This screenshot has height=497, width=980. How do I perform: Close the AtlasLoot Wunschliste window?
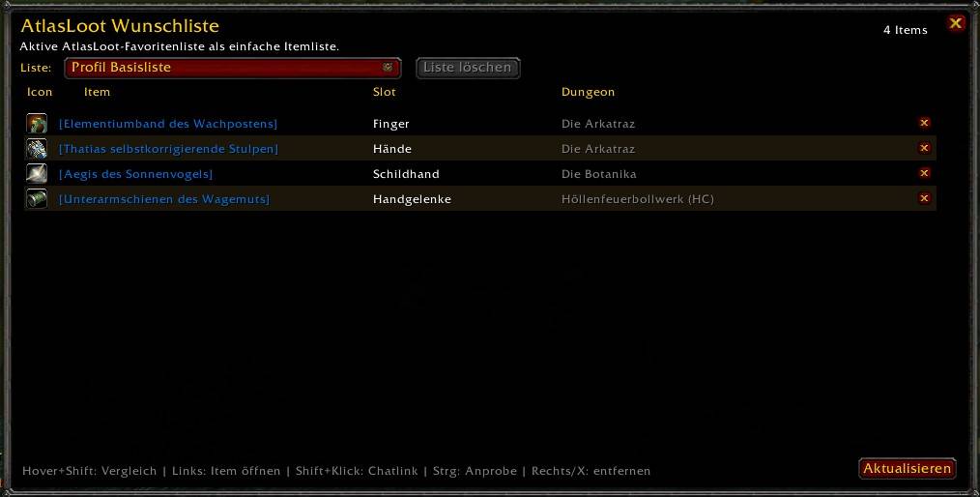[x=955, y=24]
